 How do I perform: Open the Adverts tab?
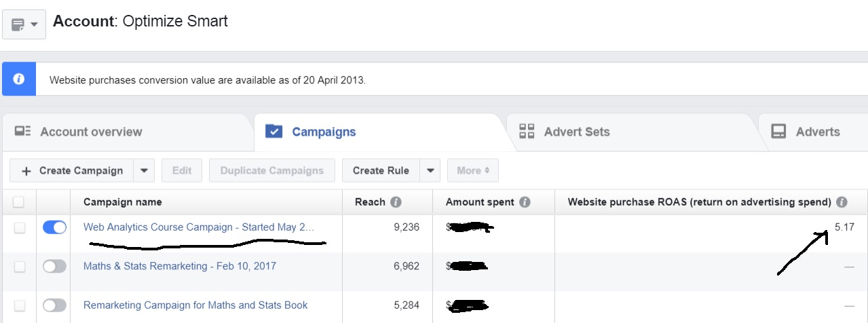tap(817, 132)
